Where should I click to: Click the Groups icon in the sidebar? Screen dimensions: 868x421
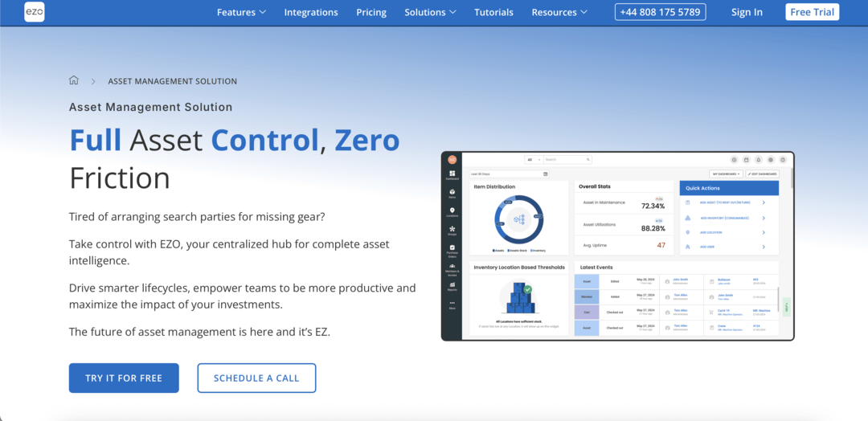(452, 231)
